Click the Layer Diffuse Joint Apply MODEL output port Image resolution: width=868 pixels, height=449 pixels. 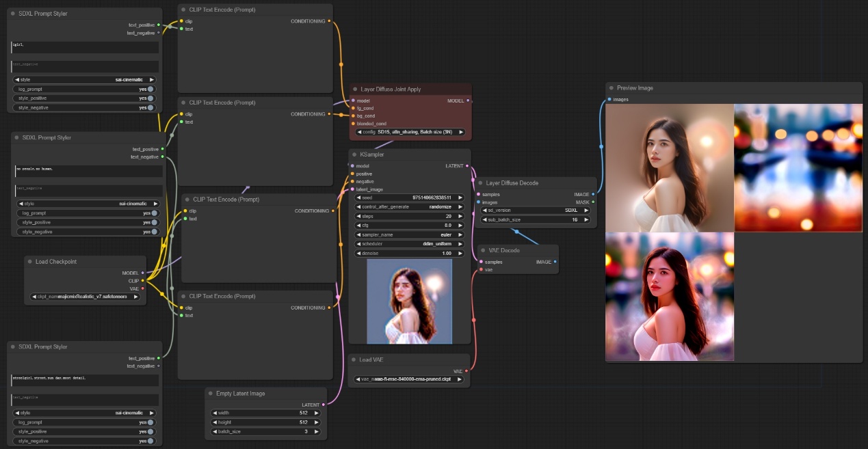[x=467, y=100]
